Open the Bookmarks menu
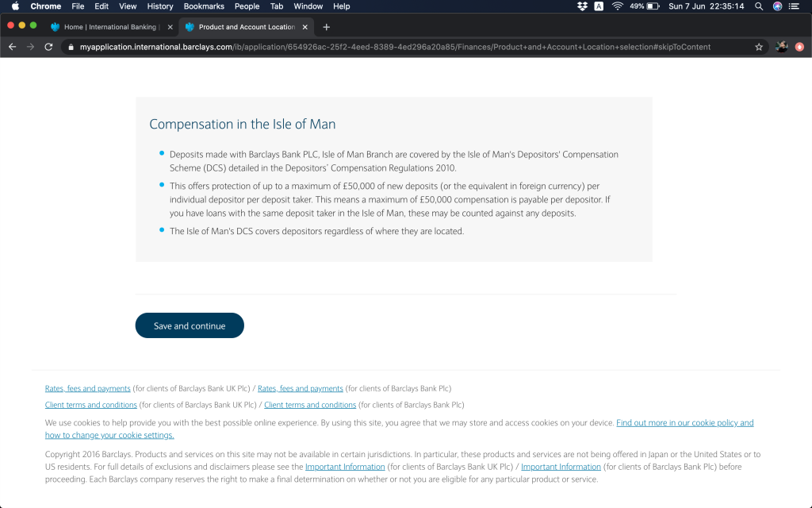The width and height of the screenshot is (812, 508). 204,6
